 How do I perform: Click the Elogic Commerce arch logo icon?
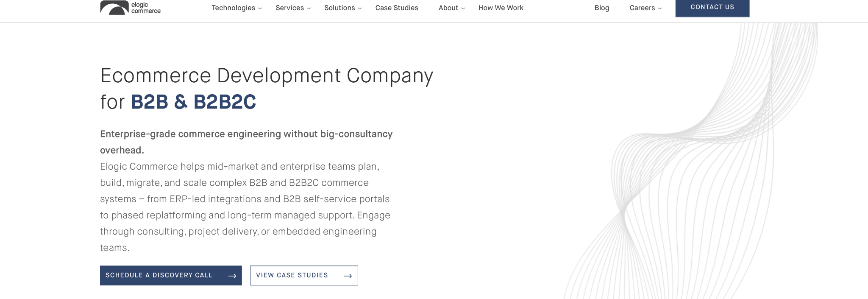(x=114, y=8)
